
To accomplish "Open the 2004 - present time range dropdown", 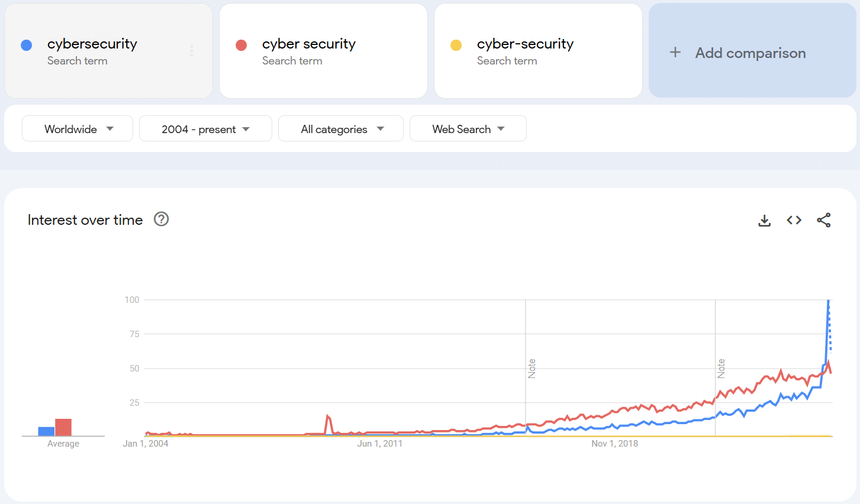I will pos(205,128).
